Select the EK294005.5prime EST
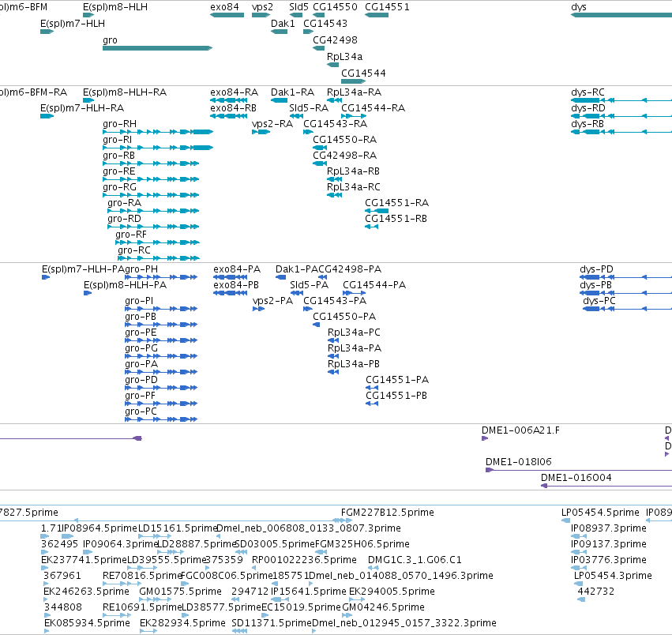 pos(357,599)
